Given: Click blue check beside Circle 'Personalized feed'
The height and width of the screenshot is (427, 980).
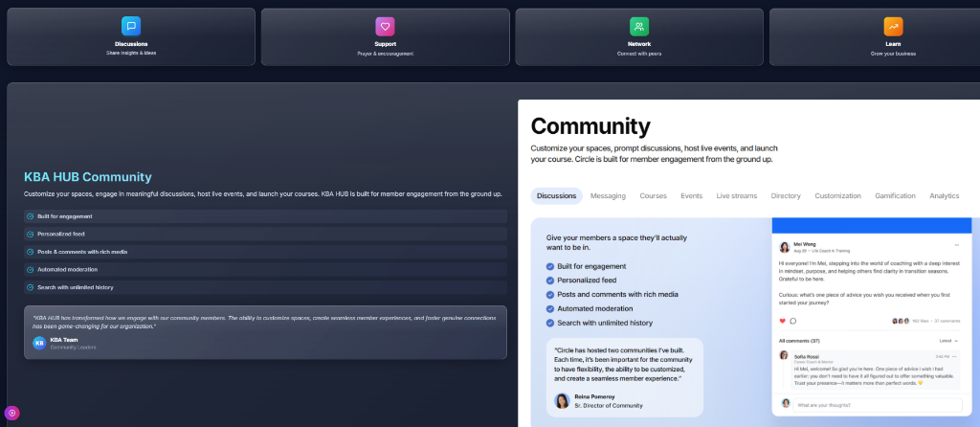Looking at the screenshot, I should pyautogui.click(x=550, y=281).
